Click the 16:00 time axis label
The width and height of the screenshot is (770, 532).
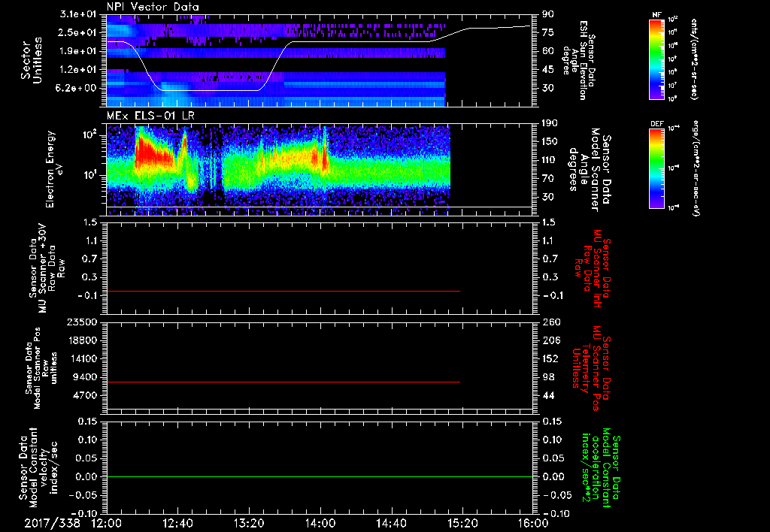pos(533,523)
